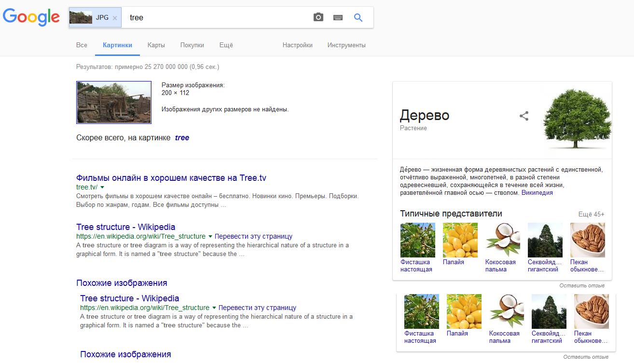The image size is (634, 364).
Task: Click the bold "tree" best guess link
Action: (x=182, y=138)
